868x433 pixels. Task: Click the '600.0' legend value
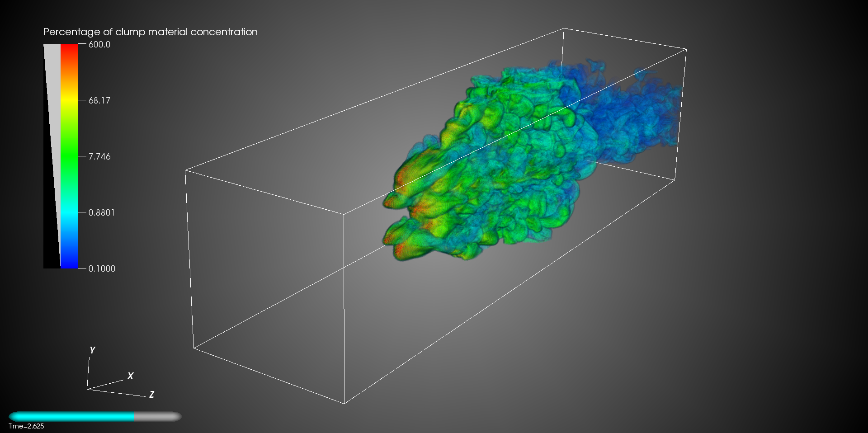(x=99, y=44)
